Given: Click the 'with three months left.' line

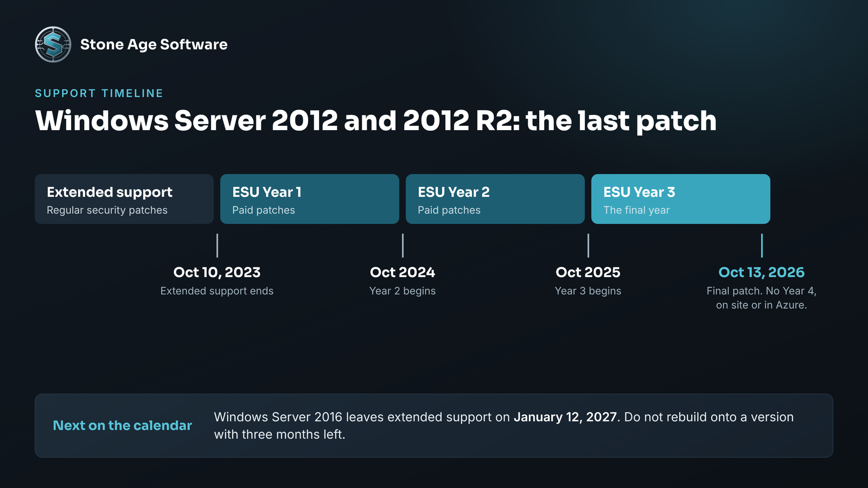Looking at the screenshot, I should (279, 434).
